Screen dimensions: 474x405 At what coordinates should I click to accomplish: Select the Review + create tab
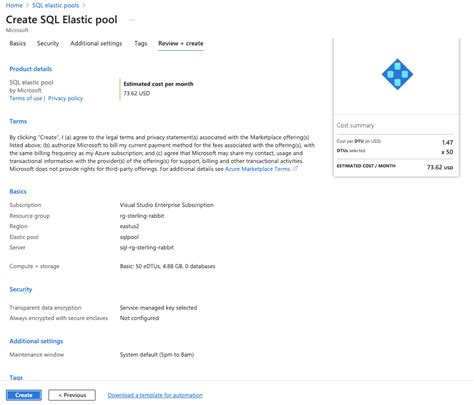click(181, 43)
